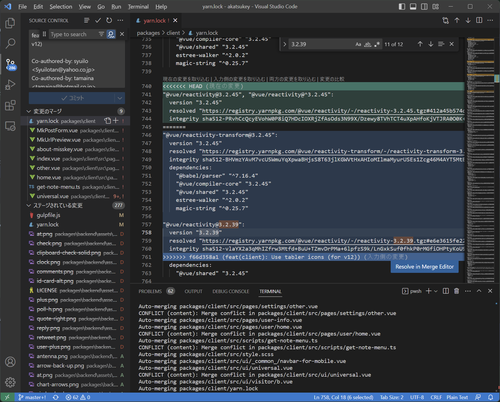This screenshot has width=500, height=402.
Task: Click client in the breadcrumb path
Action: 173,33
